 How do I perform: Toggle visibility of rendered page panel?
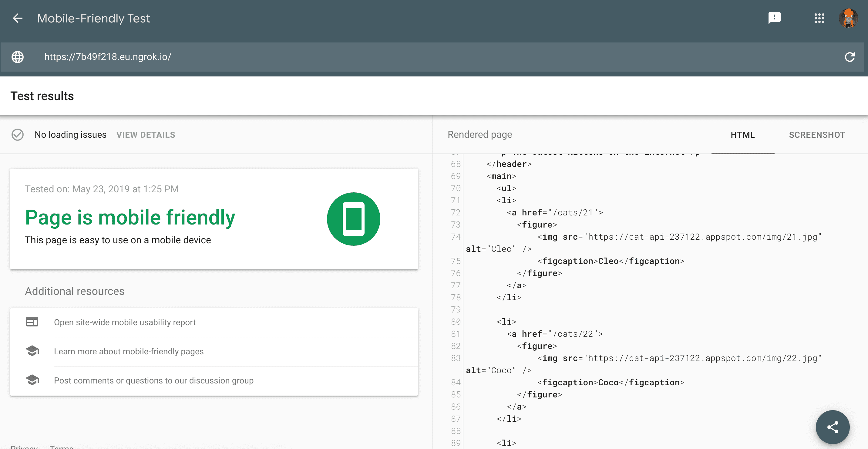point(479,134)
